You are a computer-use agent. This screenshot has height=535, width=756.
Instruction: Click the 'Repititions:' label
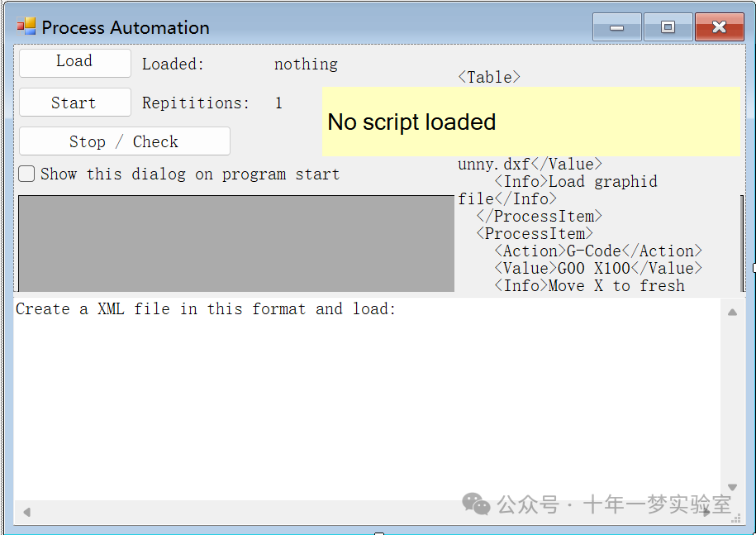[195, 103]
